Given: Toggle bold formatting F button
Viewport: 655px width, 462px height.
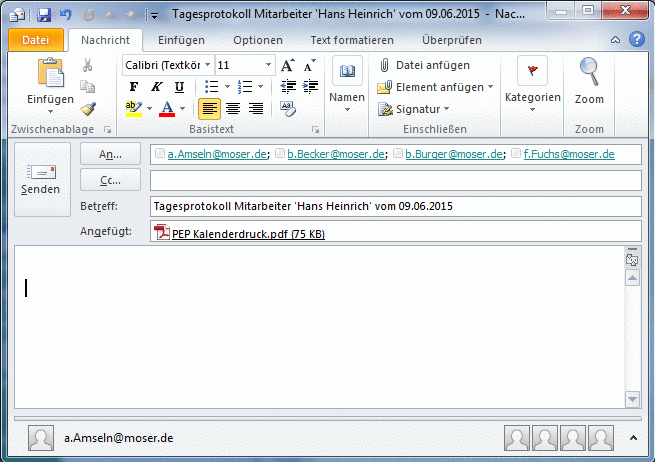Looking at the screenshot, I should (x=134, y=87).
